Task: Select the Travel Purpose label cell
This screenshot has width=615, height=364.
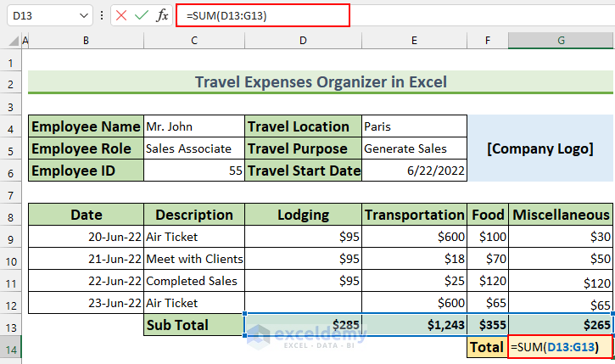Action: tap(303, 148)
